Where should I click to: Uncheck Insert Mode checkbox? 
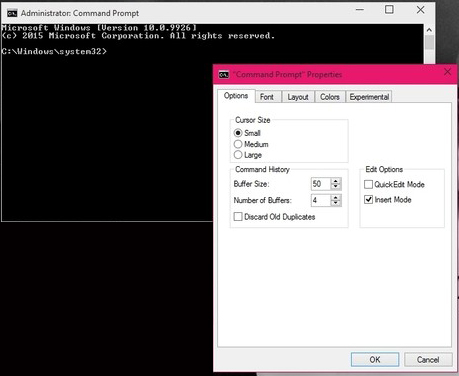tap(368, 200)
